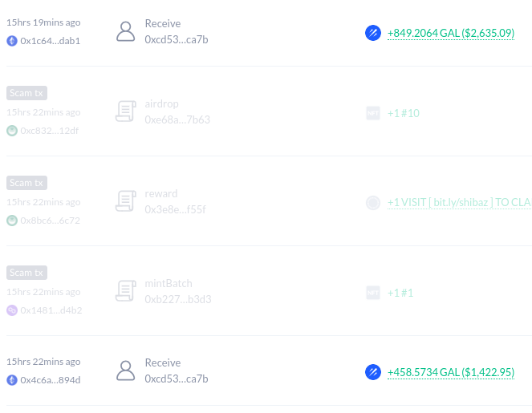Open the +849.2064 GAL ($2,635.09) amount link
Viewport: 532px width, 413px height.
click(x=451, y=33)
